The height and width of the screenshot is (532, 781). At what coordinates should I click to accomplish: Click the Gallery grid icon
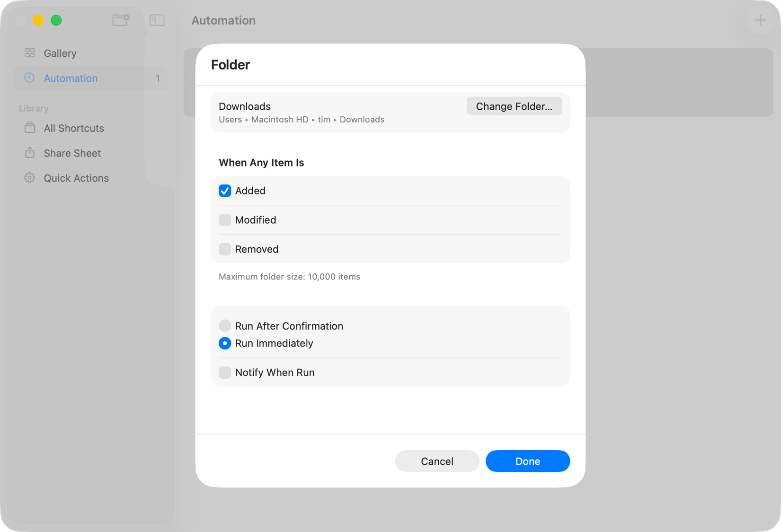(29, 53)
